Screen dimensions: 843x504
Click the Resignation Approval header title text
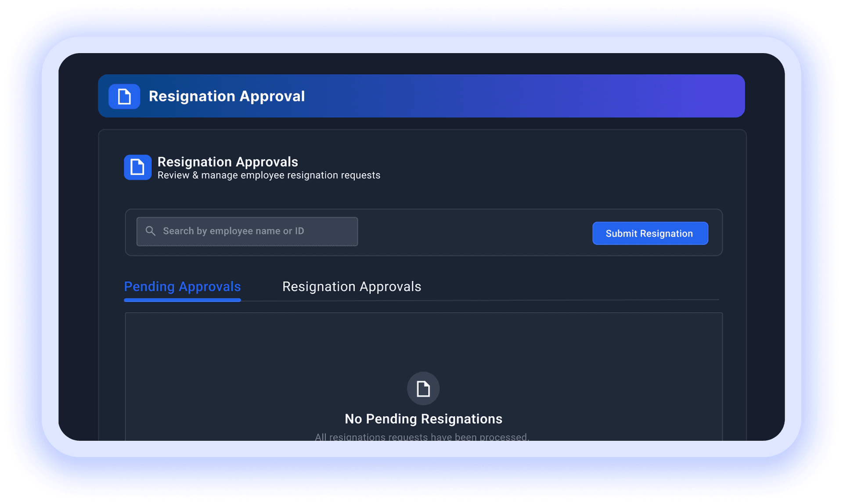coord(227,96)
